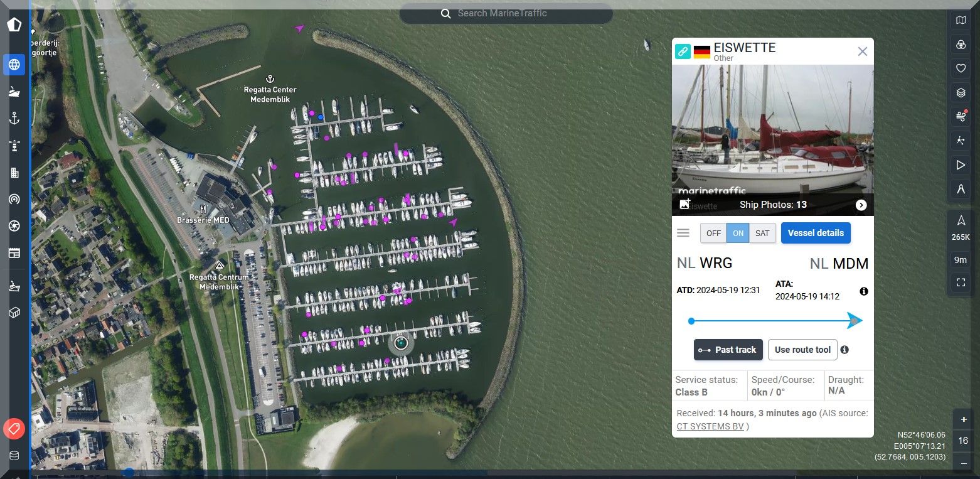This screenshot has width=980, height=479.
Task: Open the anchor Ports icon in left sidebar
Action: pos(14,119)
